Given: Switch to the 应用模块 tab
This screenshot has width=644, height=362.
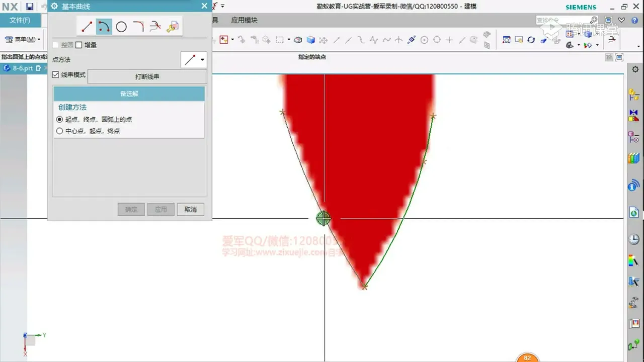Looking at the screenshot, I should click(x=244, y=21).
